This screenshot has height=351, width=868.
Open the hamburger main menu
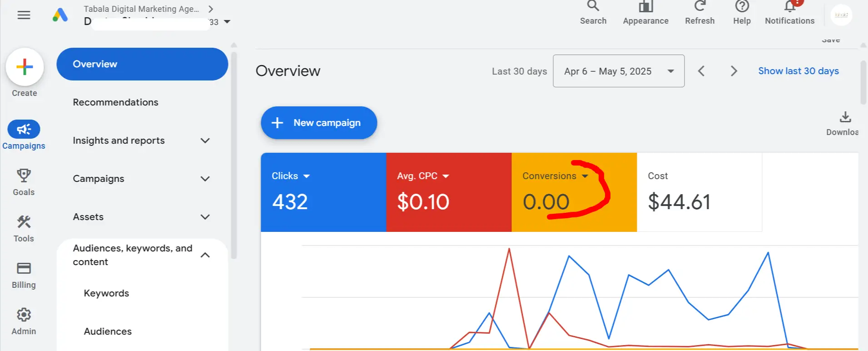tap(24, 15)
